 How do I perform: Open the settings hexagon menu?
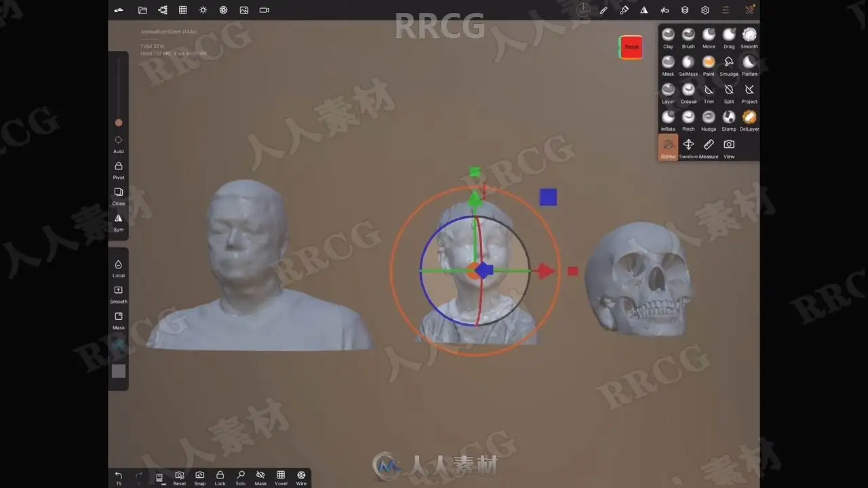point(705,10)
